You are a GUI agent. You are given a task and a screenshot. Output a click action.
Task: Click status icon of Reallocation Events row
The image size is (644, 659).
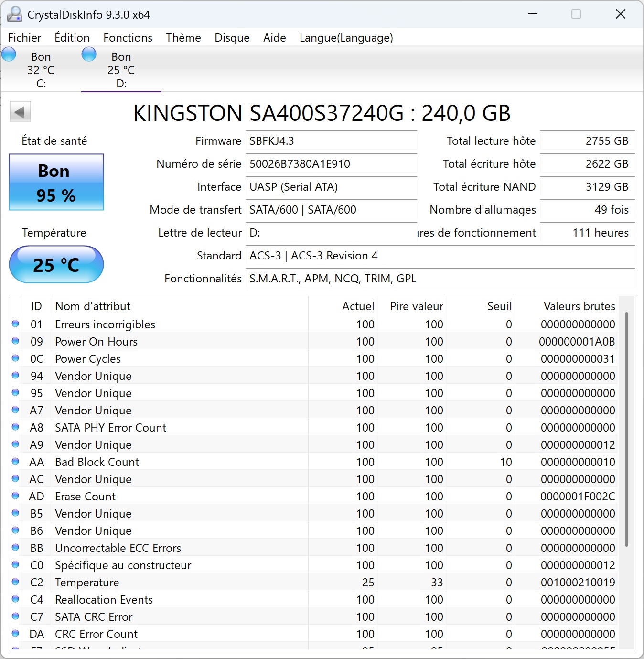pos(15,599)
